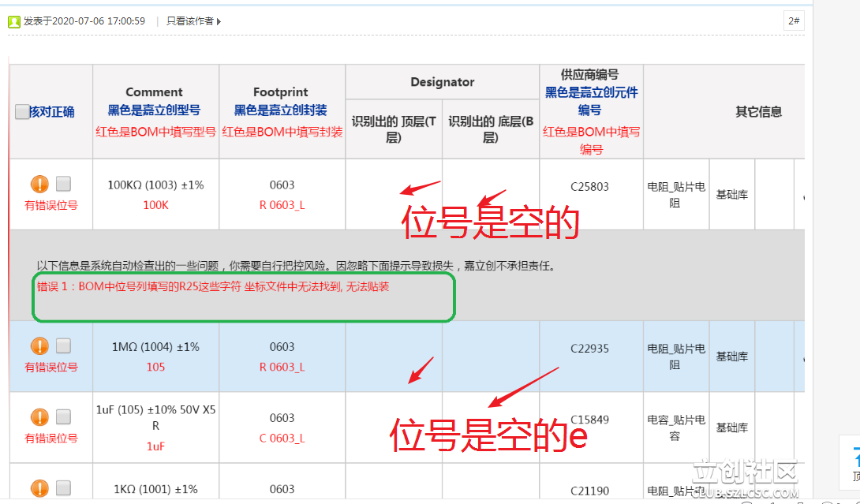Open the 2# floor number link
This screenshot has width=860, height=504.
pos(794,21)
